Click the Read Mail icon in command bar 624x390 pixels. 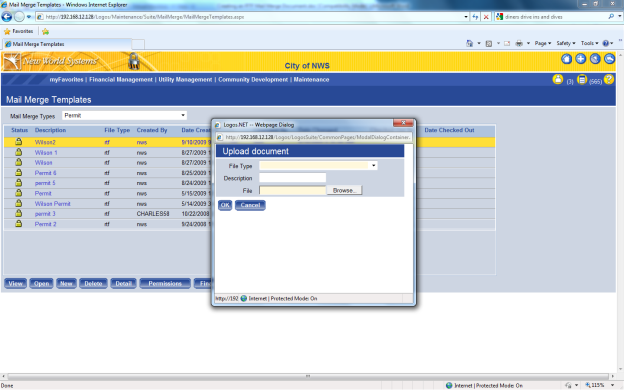click(x=507, y=43)
